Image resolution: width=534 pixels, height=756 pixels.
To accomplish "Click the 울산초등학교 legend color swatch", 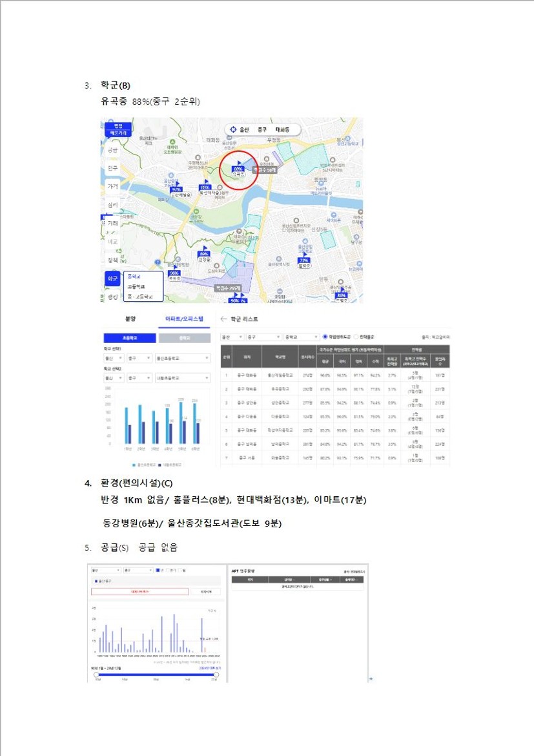I will tap(134, 465).
